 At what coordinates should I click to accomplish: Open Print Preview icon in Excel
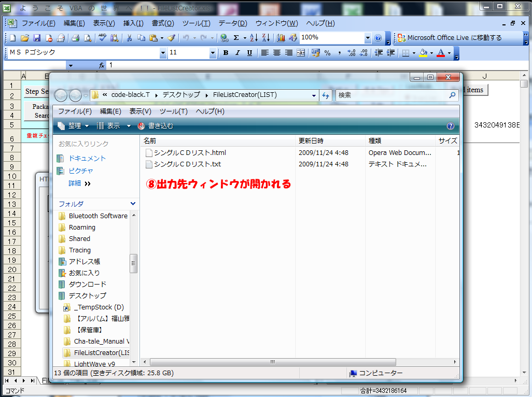(x=88, y=38)
